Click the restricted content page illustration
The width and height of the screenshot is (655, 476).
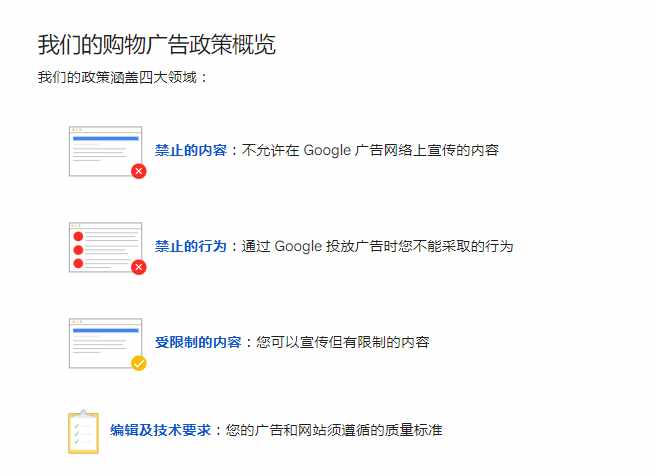click(106, 344)
